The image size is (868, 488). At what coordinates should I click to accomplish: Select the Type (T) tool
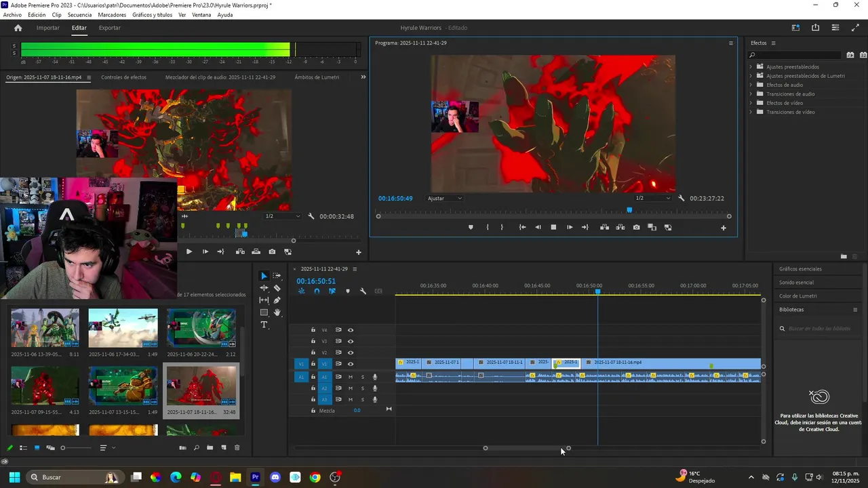click(264, 325)
